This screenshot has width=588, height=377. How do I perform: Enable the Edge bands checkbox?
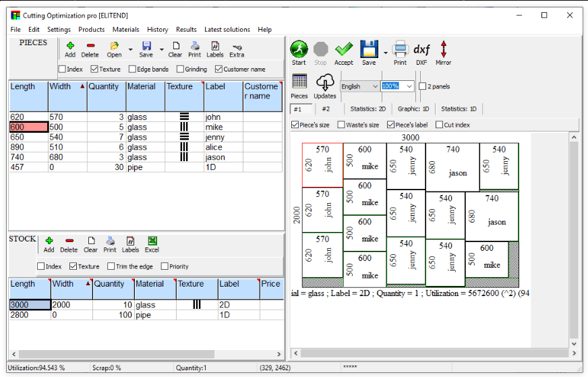coord(132,69)
